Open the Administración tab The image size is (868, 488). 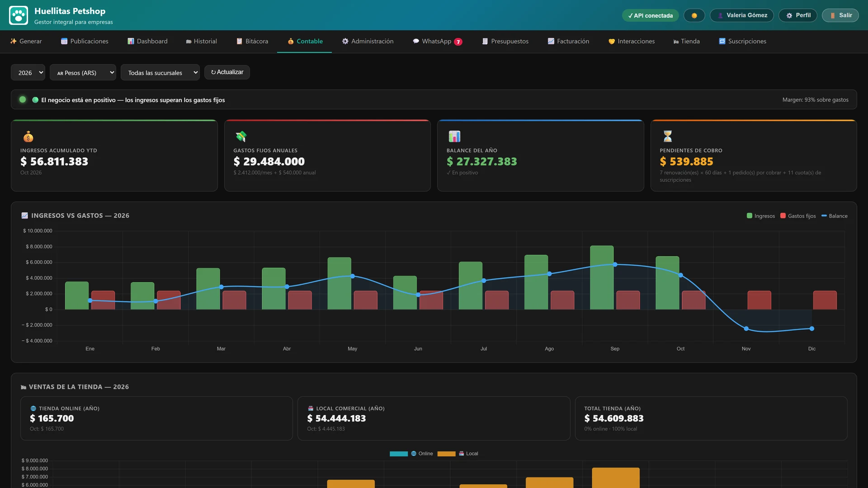click(x=368, y=41)
